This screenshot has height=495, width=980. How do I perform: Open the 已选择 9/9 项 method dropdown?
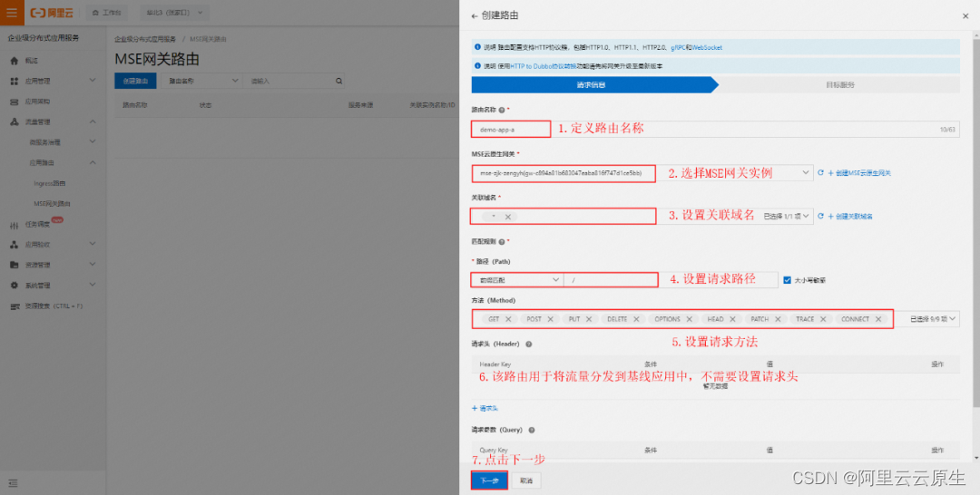933,319
